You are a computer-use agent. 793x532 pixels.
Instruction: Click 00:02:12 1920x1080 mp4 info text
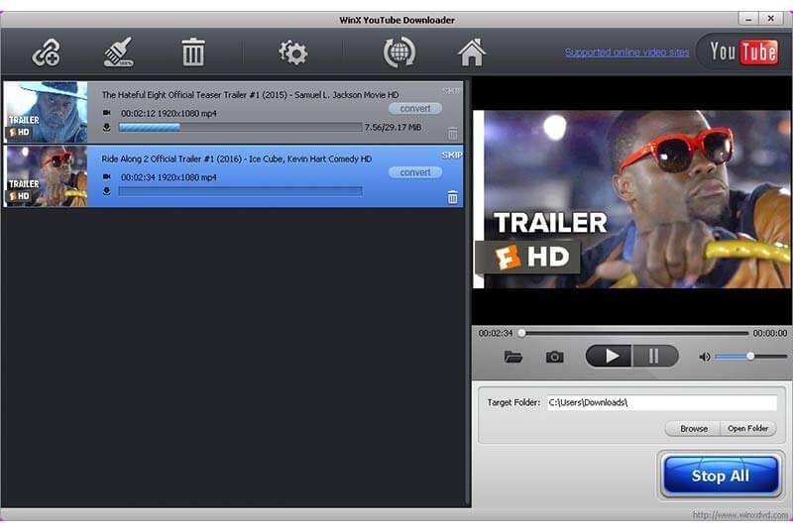coord(169,113)
